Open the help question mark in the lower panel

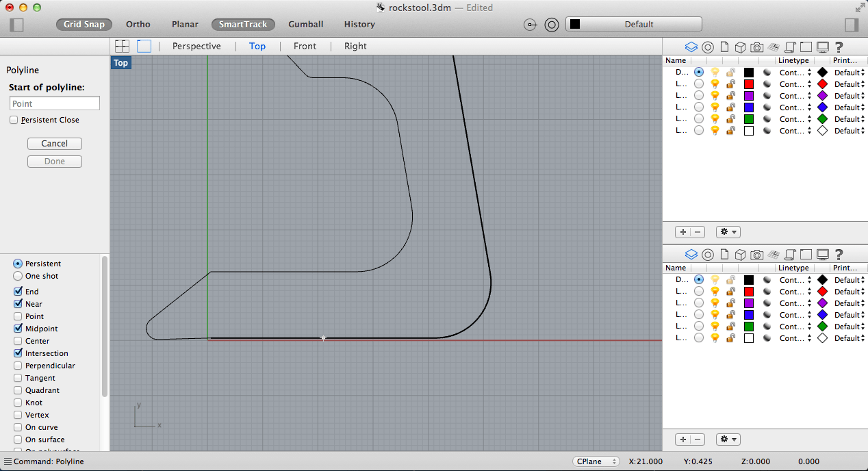click(839, 255)
